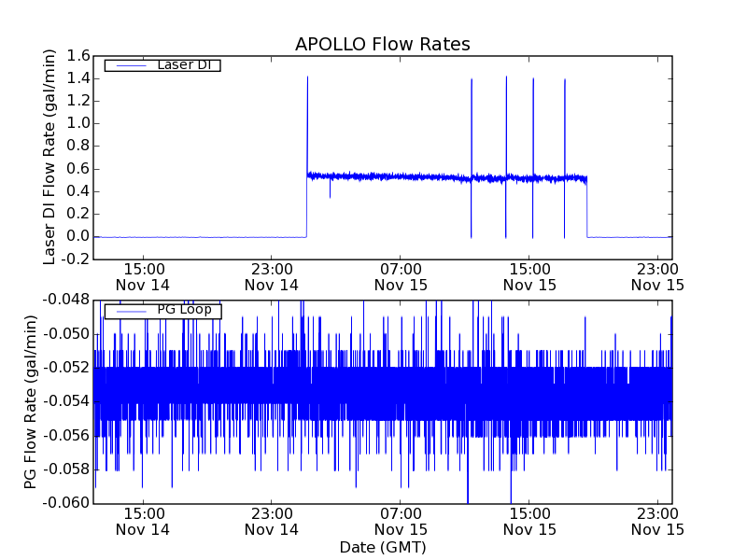Click the last Laser DI spike peak
This screenshot has width=747, height=560.
coord(565,80)
